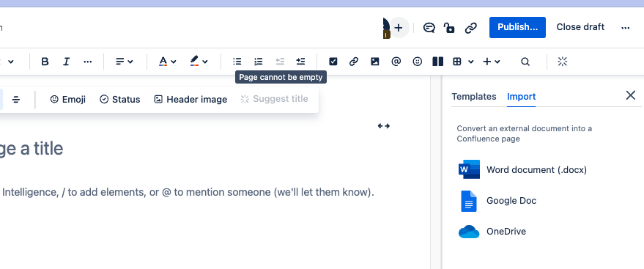Open the text color dropdown
The image size is (644, 269).
pos(167,62)
